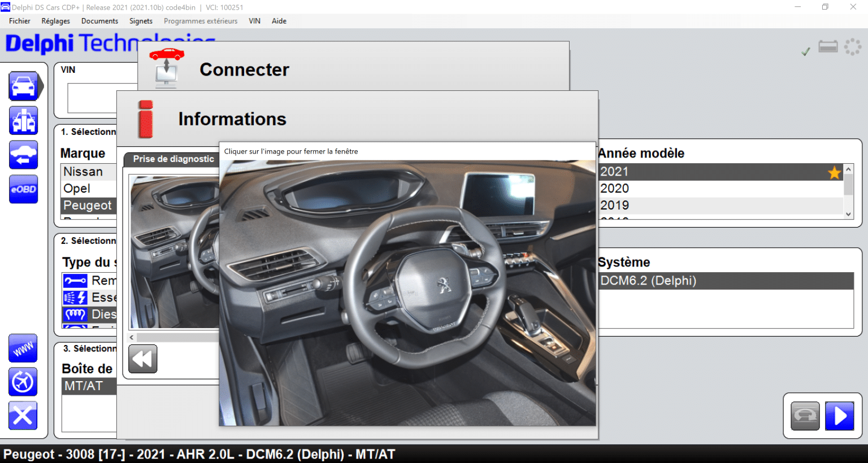
Task: Open the eOBD function icon
Action: click(x=23, y=189)
